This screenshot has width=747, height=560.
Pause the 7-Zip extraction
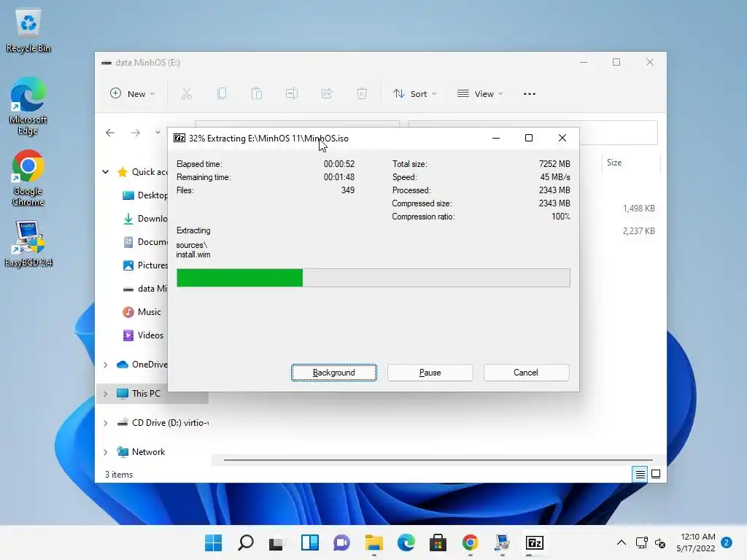pos(430,373)
